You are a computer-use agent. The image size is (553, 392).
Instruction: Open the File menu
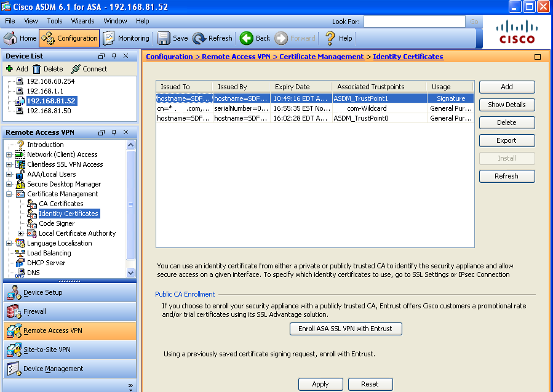click(10, 21)
